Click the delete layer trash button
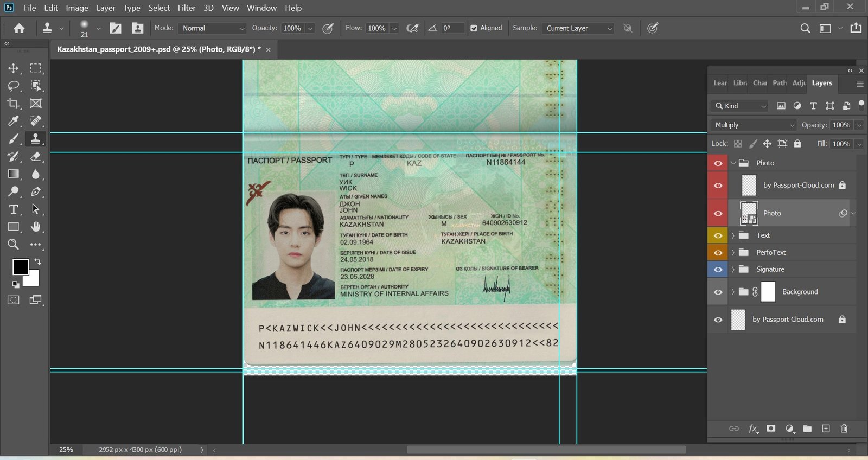This screenshot has height=460, width=868. [844, 429]
